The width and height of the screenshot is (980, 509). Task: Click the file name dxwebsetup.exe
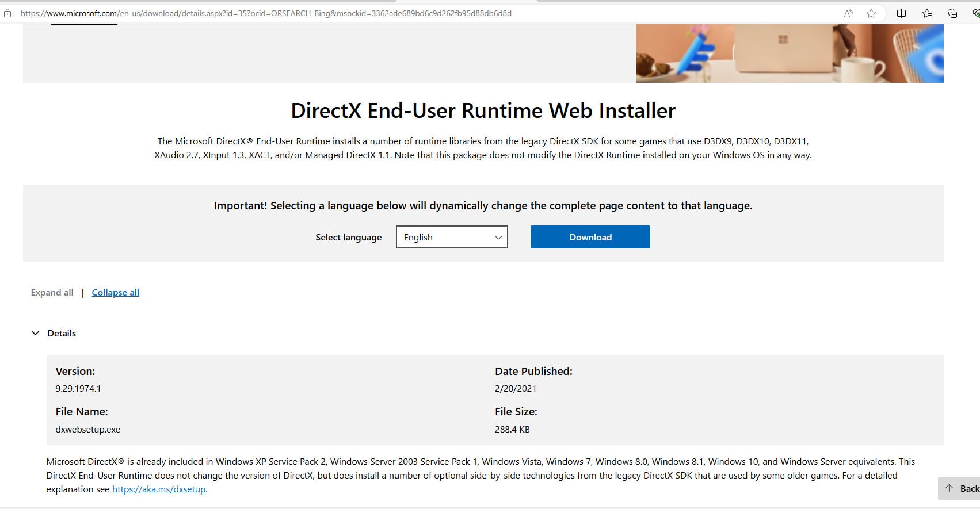point(88,430)
